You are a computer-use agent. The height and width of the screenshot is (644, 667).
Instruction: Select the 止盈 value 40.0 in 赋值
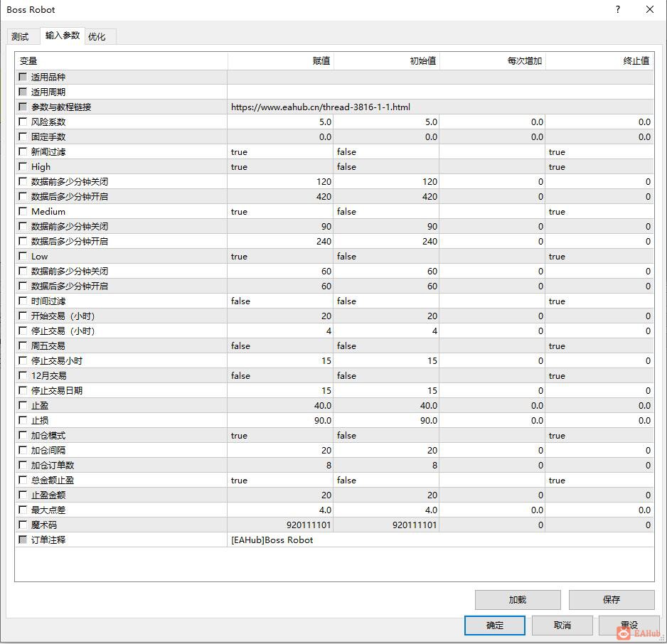[322, 406]
